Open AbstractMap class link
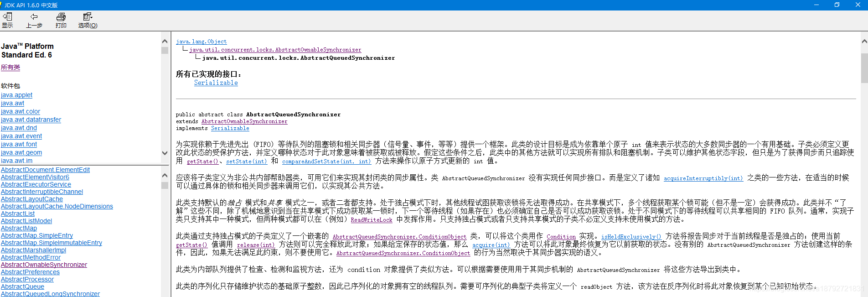868x297 pixels. [19, 228]
